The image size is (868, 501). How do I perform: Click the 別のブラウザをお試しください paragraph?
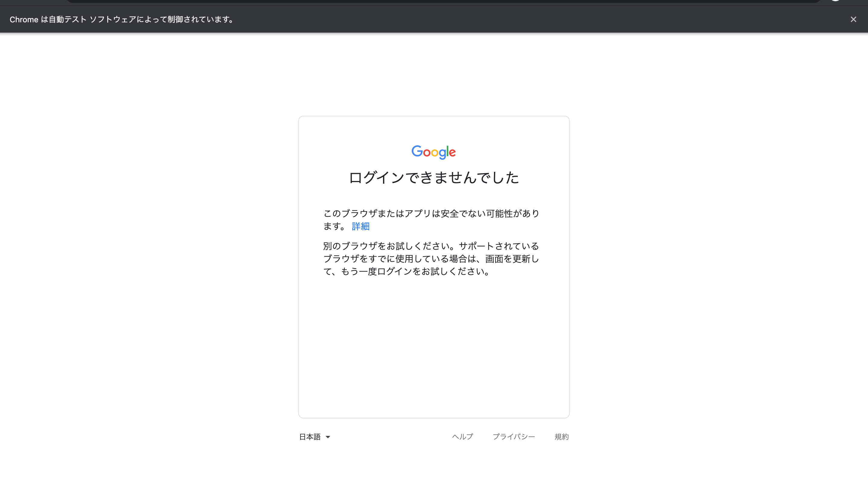(431, 259)
